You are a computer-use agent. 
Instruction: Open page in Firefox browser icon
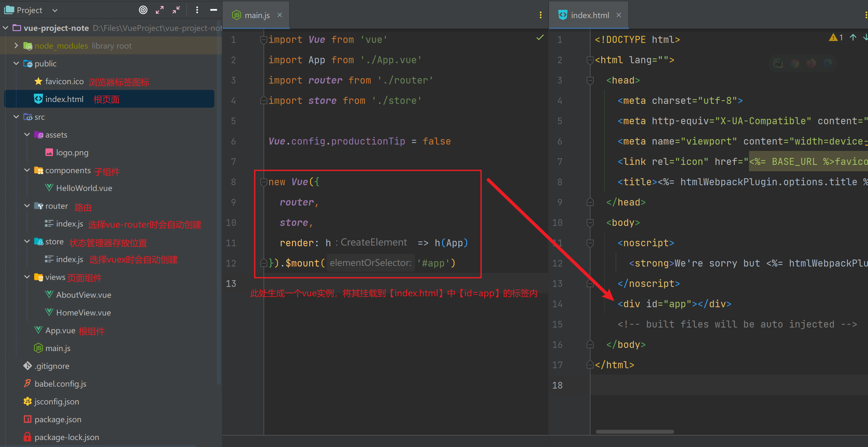[x=811, y=63]
